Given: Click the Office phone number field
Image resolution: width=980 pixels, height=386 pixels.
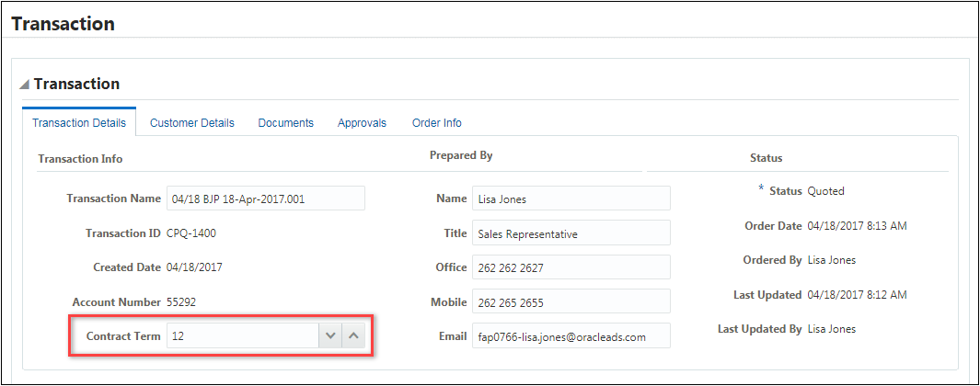Looking at the screenshot, I should click(x=571, y=267).
